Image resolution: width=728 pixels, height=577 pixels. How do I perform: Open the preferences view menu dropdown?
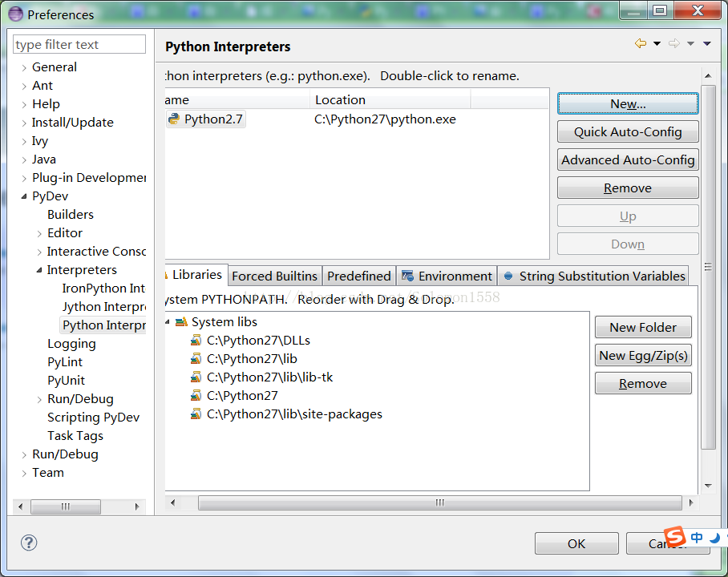click(707, 43)
